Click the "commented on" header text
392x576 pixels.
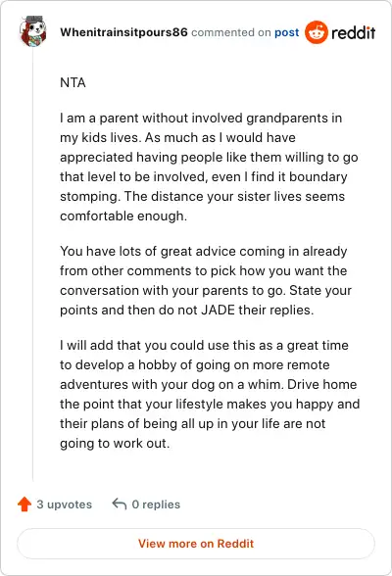[x=231, y=32]
